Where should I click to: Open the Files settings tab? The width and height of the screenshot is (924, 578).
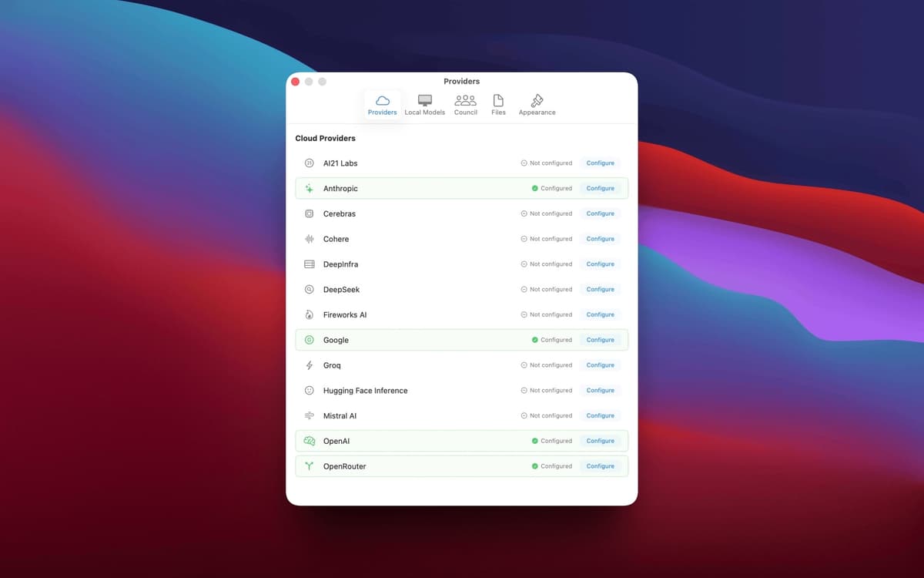tap(498, 105)
